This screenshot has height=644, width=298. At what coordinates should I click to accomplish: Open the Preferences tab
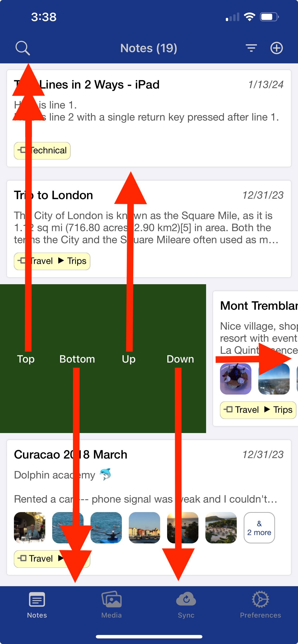coord(260,605)
